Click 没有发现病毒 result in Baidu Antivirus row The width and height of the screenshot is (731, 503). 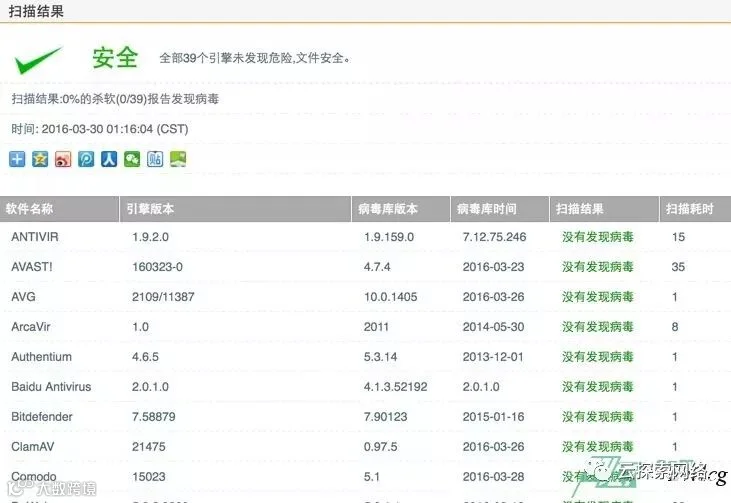[x=598, y=386]
